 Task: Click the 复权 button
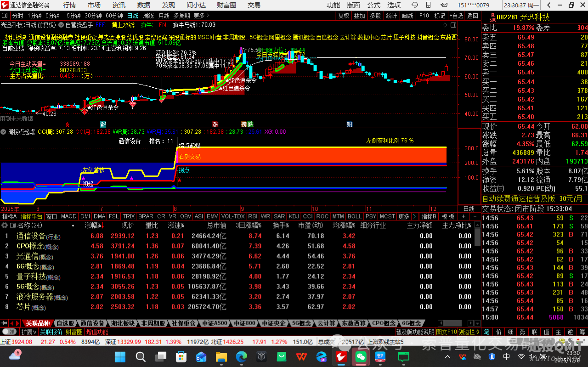point(344,16)
